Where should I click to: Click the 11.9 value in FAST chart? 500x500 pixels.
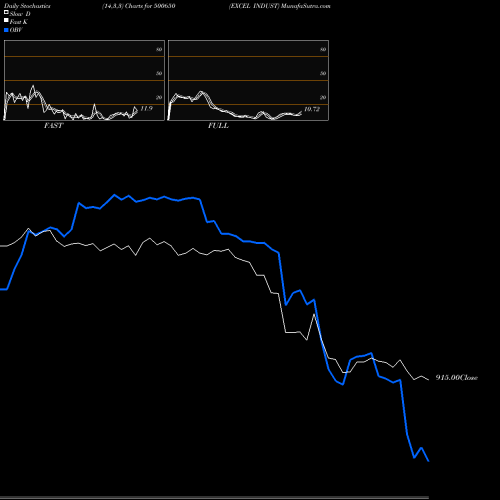146,108
